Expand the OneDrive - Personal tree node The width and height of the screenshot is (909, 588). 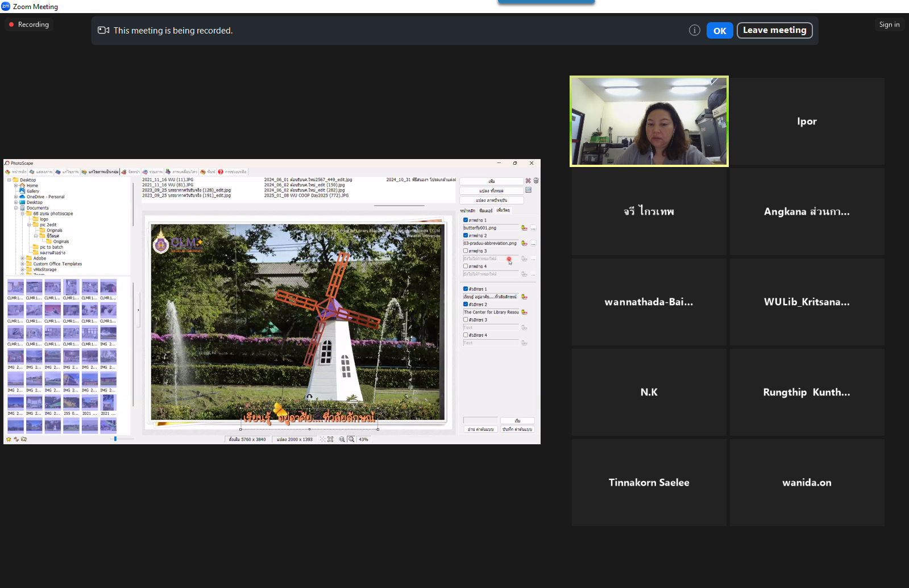coord(16,197)
